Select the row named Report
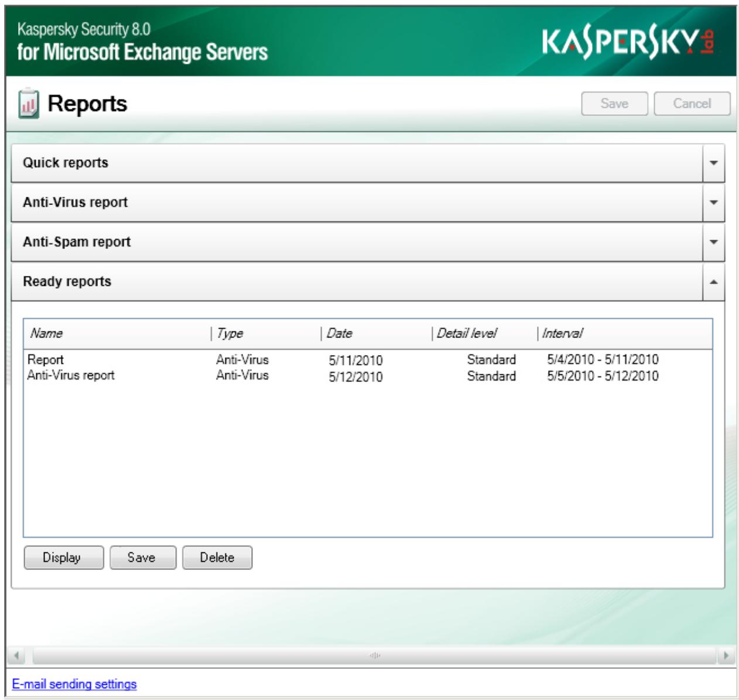 pyautogui.click(x=46, y=360)
